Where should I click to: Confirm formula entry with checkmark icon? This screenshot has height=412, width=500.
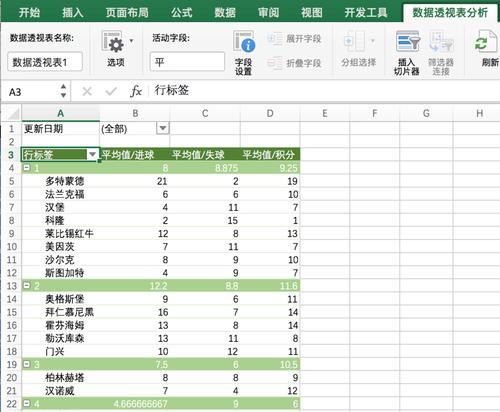(x=111, y=91)
